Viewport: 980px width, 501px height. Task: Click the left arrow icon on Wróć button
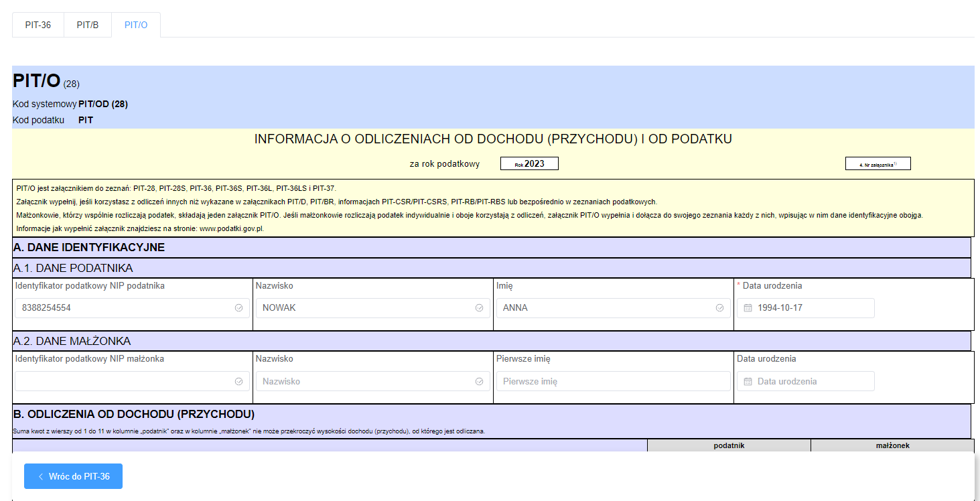(40, 476)
